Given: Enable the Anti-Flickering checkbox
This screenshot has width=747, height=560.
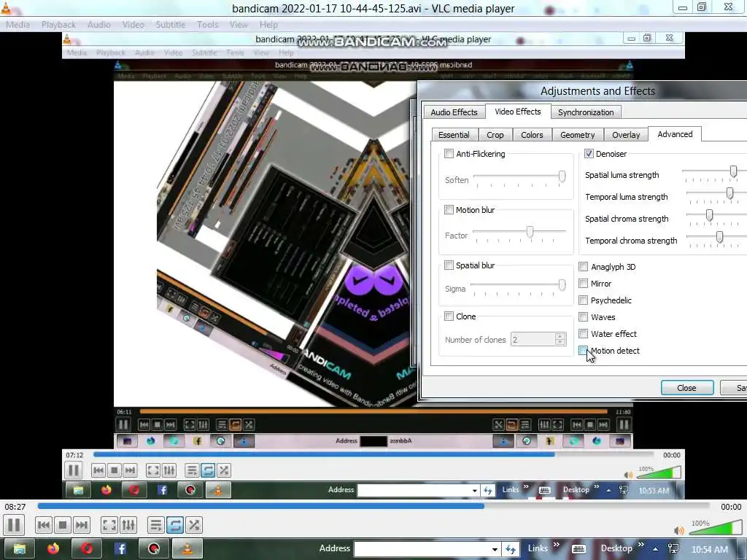Looking at the screenshot, I should (449, 153).
